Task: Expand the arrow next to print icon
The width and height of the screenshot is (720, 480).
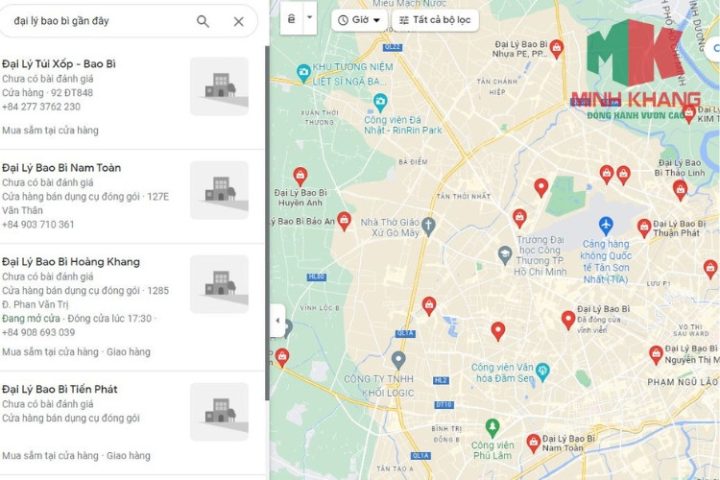Action: 309,19
